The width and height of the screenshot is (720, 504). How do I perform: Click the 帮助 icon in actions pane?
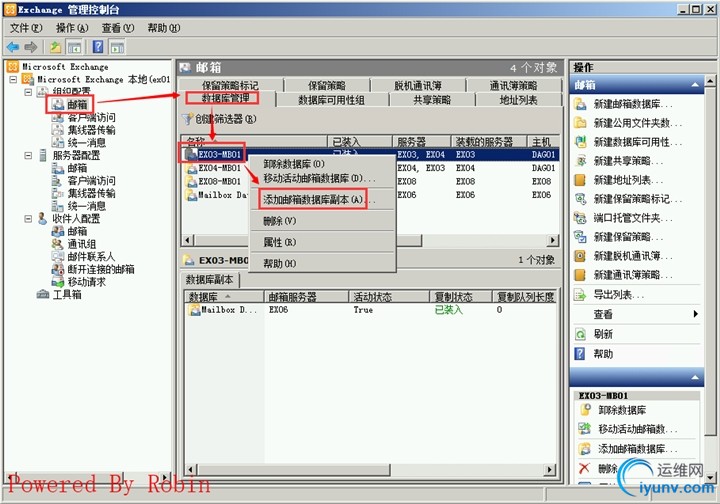580,353
